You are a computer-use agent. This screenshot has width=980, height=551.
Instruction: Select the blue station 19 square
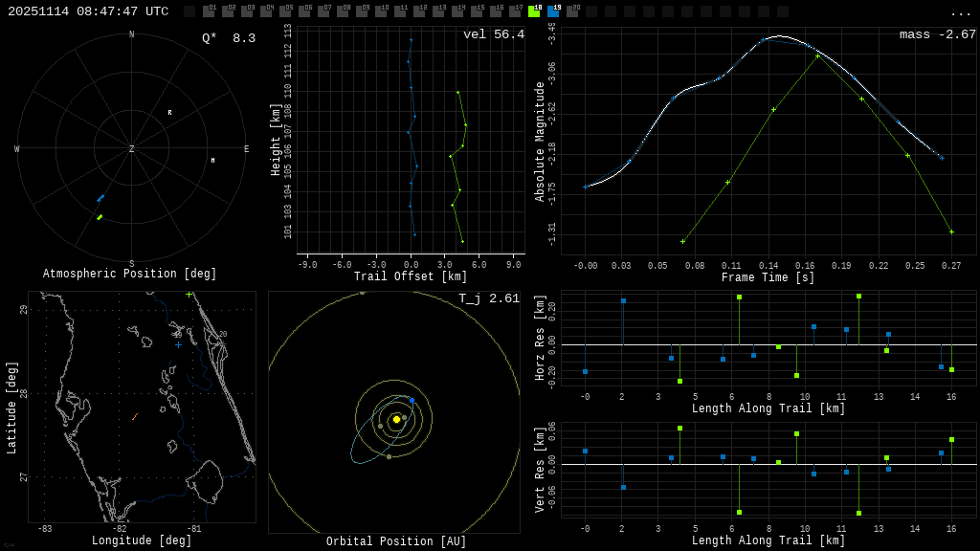tap(553, 11)
